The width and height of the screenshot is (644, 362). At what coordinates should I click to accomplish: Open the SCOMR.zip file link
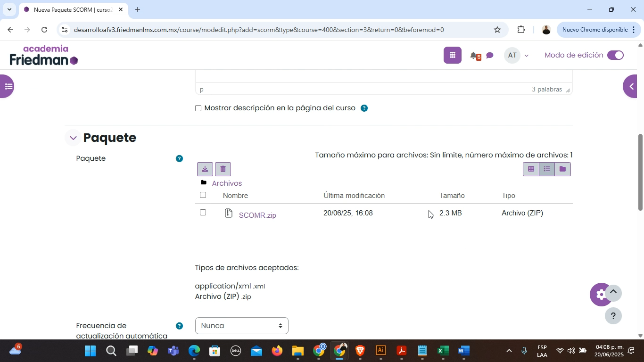click(x=257, y=215)
